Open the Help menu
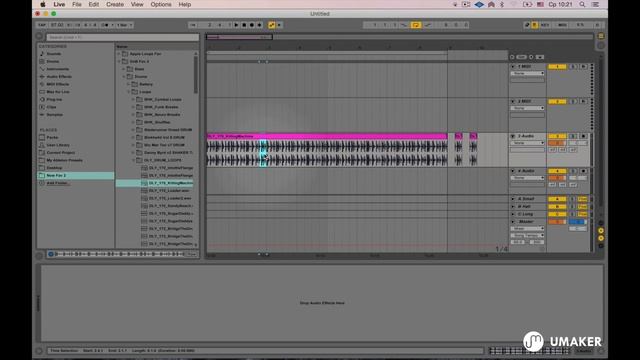This screenshot has height=360, width=640. [x=184, y=4]
